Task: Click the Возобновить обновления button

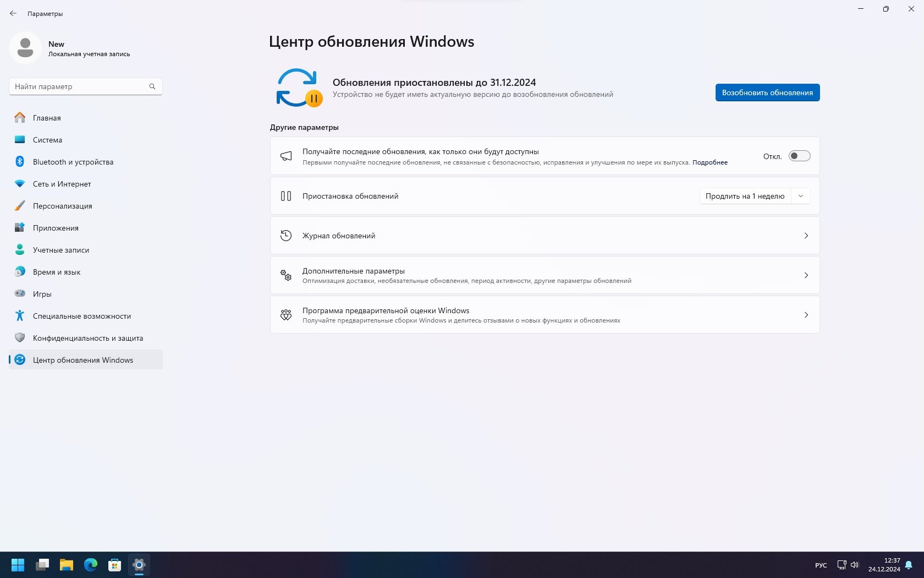Action: pos(767,92)
